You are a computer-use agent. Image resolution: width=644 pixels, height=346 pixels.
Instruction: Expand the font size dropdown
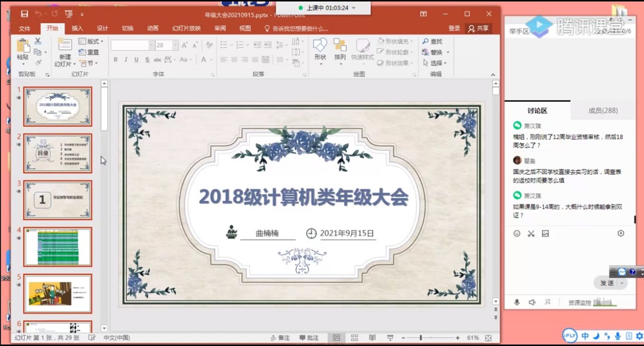pos(175,45)
